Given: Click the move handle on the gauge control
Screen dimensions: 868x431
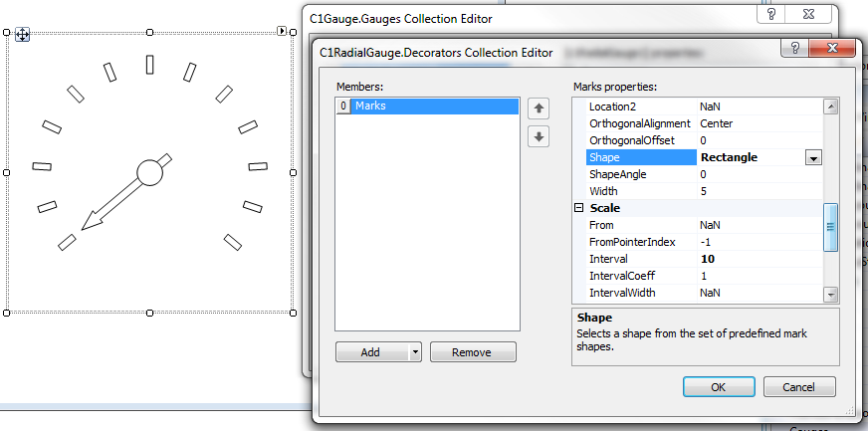Looking at the screenshot, I should [22, 35].
